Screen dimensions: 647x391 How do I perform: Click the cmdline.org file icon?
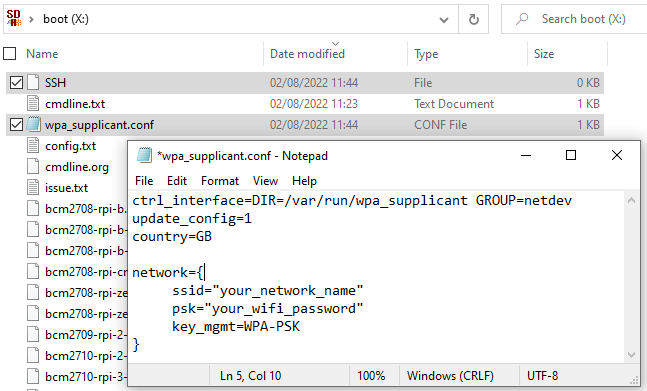coord(33,167)
